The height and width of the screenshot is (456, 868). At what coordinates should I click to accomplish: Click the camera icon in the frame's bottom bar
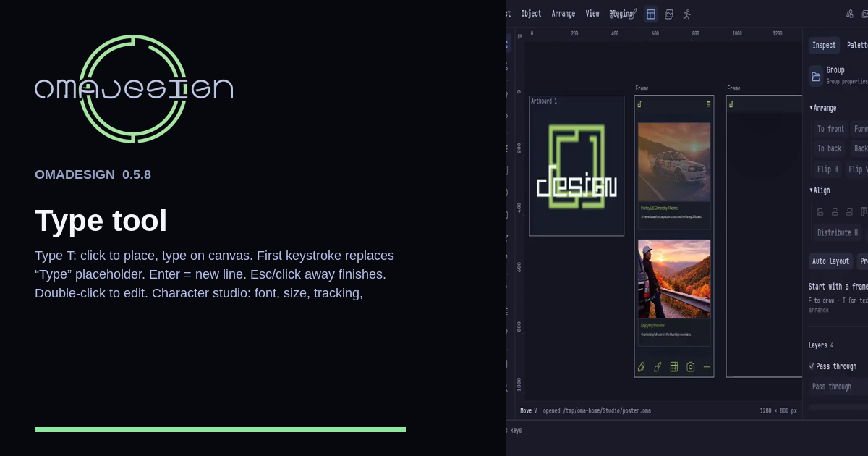[691, 367]
